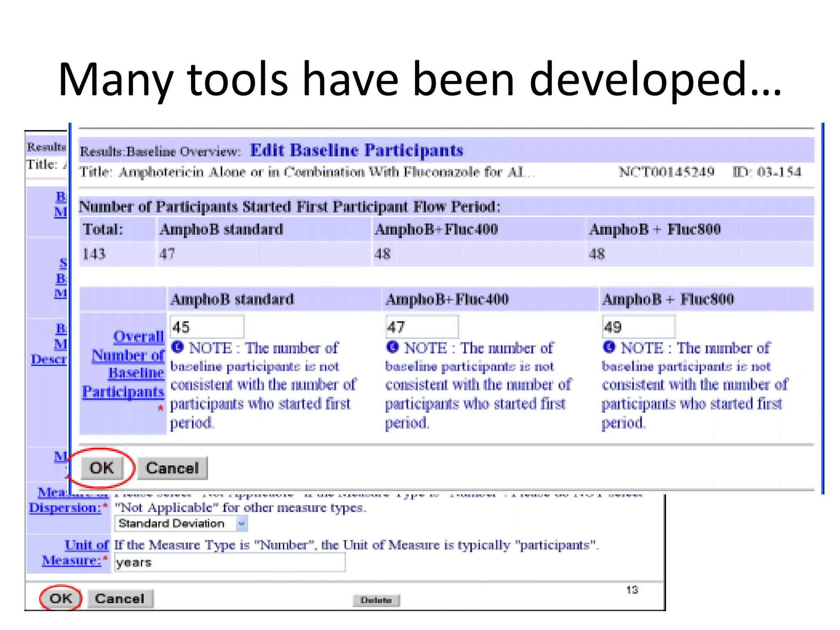The height and width of the screenshot is (630, 840).
Task: Click the Results:Baseline Overview text
Action: coord(160,152)
